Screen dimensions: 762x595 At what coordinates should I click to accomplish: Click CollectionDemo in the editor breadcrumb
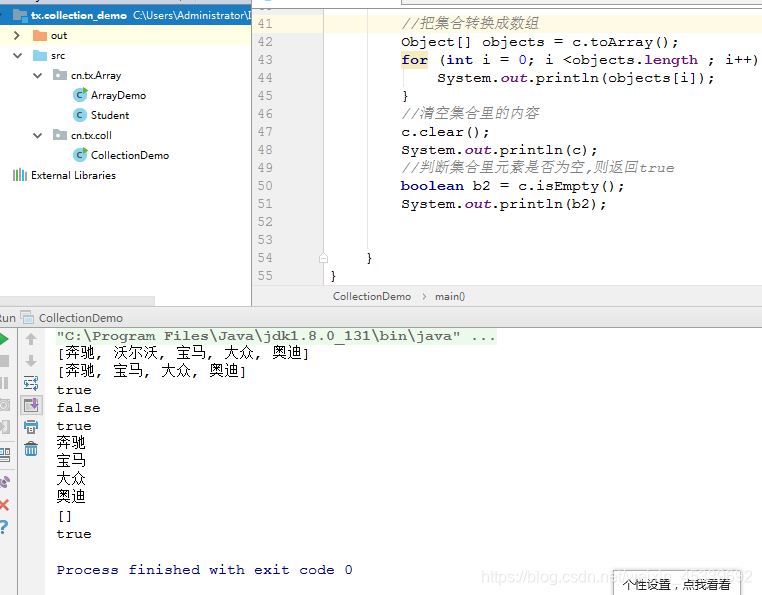click(x=372, y=296)
